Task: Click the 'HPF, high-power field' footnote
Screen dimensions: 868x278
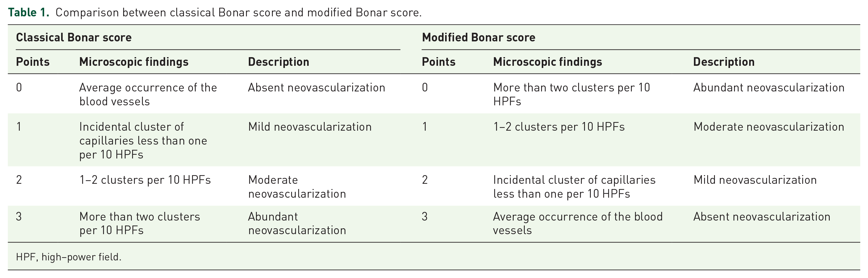Action: click(x=69, y=257)
